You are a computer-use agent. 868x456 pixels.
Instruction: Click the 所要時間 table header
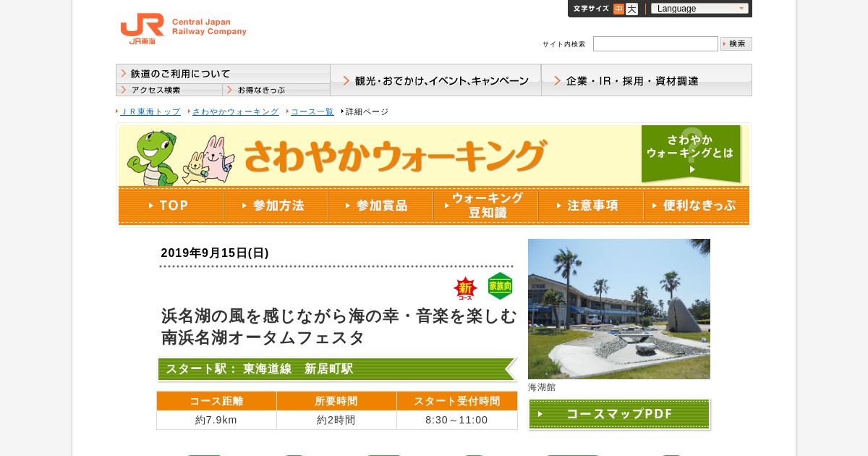click(x=336, y=401)
